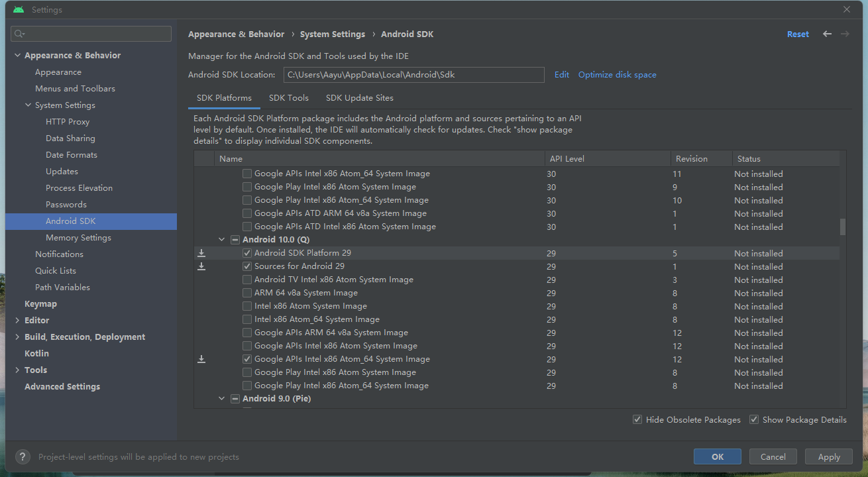The width and height of the screenshot is (868, 477).
Task: Toggle Hide Obsolete Packages checkbox
Action: tap(637, 419)
